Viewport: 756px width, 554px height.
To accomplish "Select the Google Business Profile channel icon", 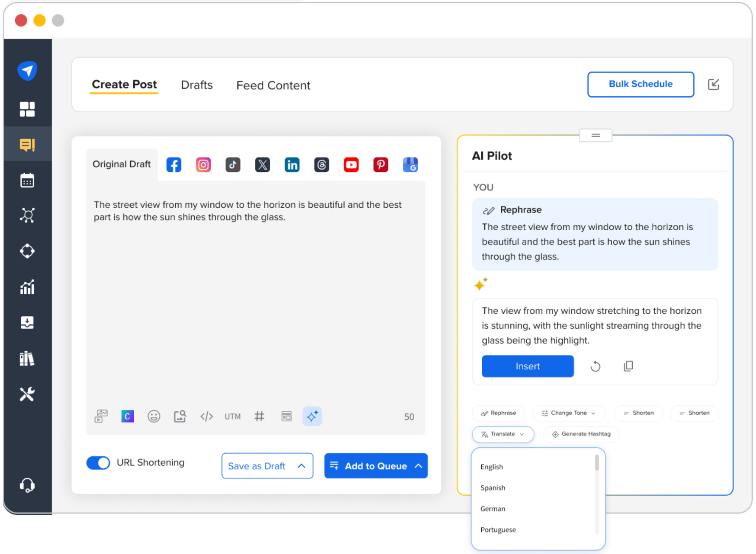I will click(x=410, y=165).
